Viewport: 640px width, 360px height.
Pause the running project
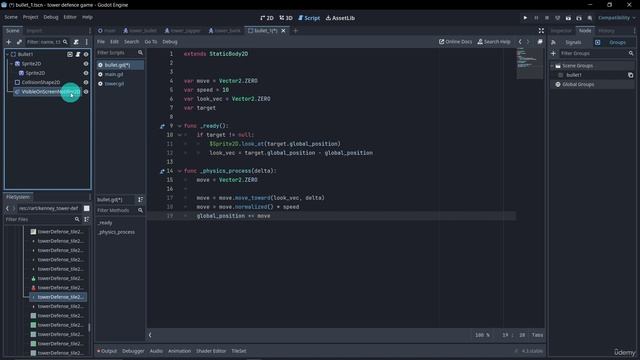point(536,18)
